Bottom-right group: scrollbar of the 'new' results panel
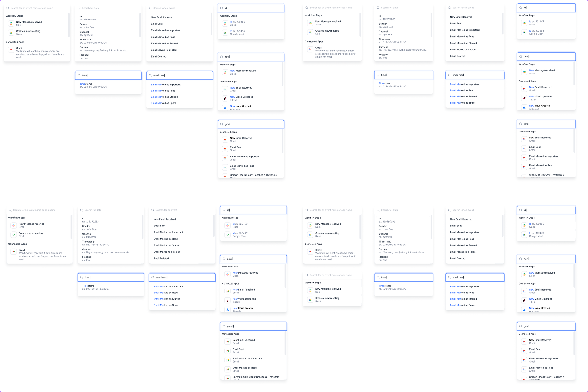The width and height of the screenshot is (588, 392). [x=574, y=276]
